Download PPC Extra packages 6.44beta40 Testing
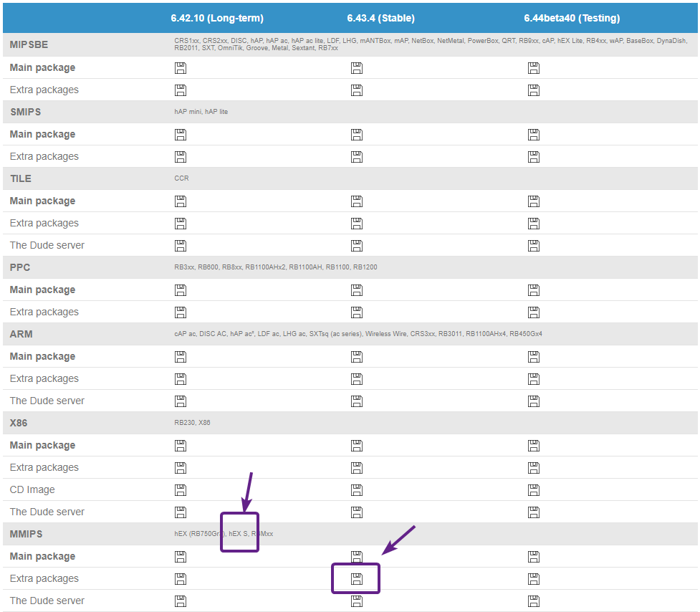This screenshot has width=700, height=612. click(534, 312)
